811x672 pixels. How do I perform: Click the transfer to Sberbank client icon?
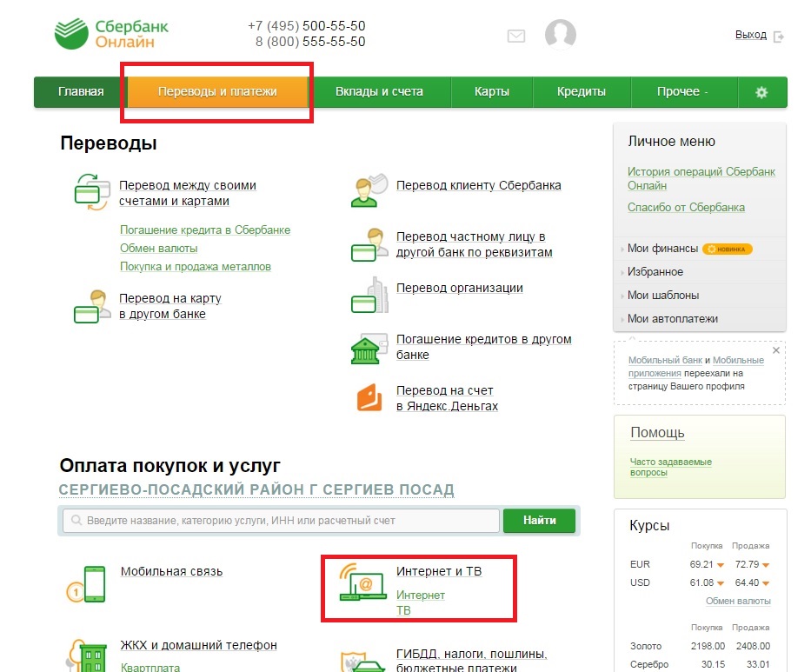click(x=369, y=190)
